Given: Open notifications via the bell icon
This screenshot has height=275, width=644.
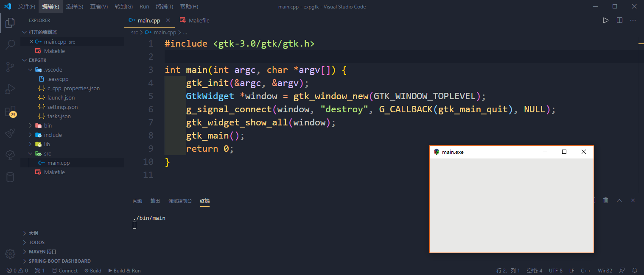Looking at the screenshot, I should coord(635,270).
